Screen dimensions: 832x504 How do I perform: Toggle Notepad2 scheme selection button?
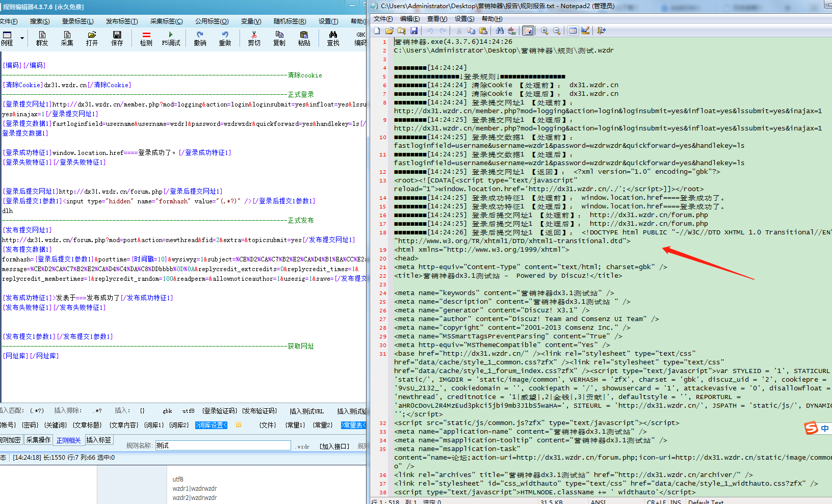[573, 31]
